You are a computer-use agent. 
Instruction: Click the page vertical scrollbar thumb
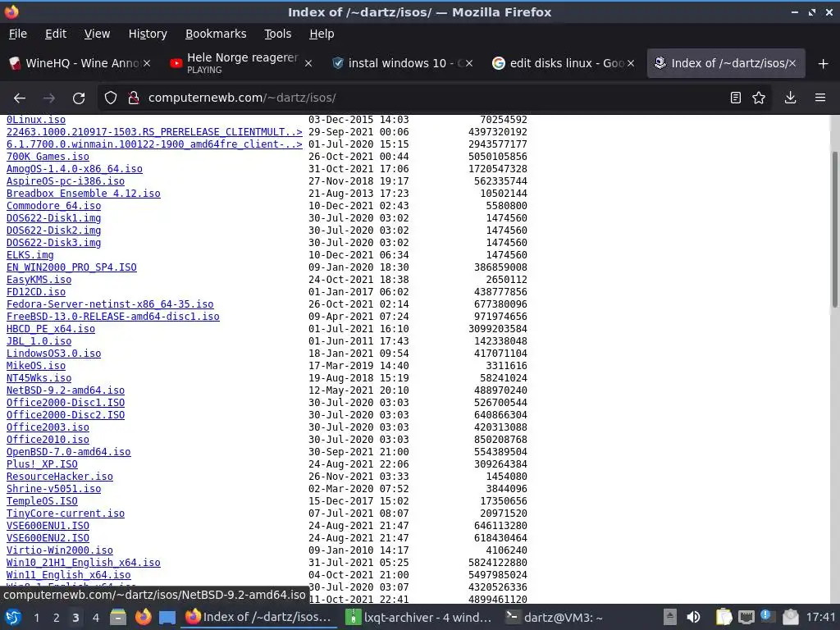834,230
